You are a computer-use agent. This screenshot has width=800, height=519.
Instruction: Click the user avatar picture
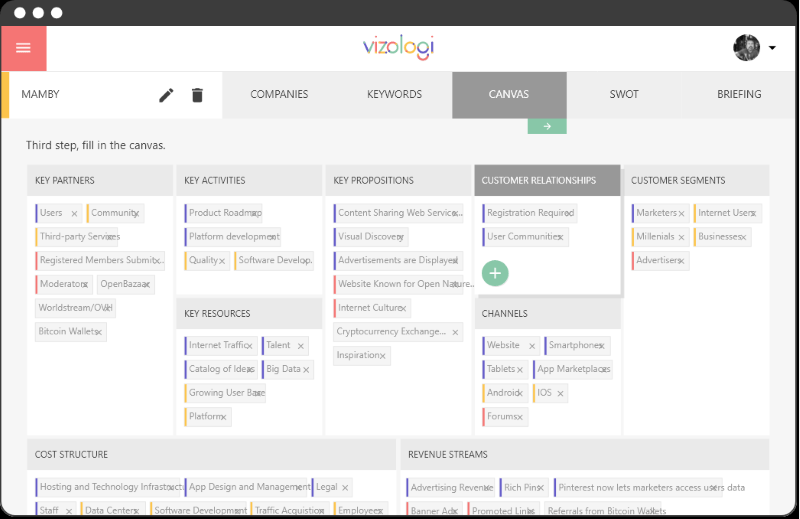[x=746, y=48]
